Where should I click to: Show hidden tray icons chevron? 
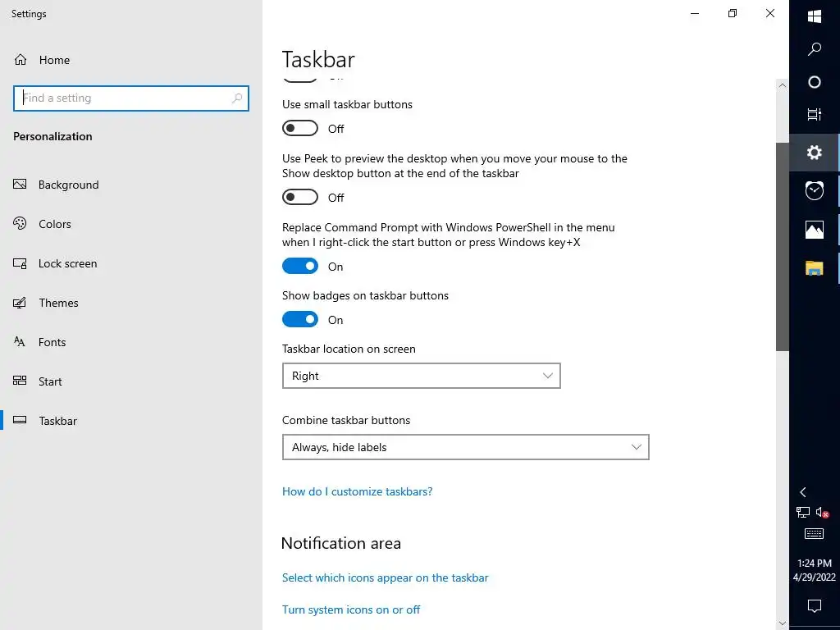pos(803,492)
